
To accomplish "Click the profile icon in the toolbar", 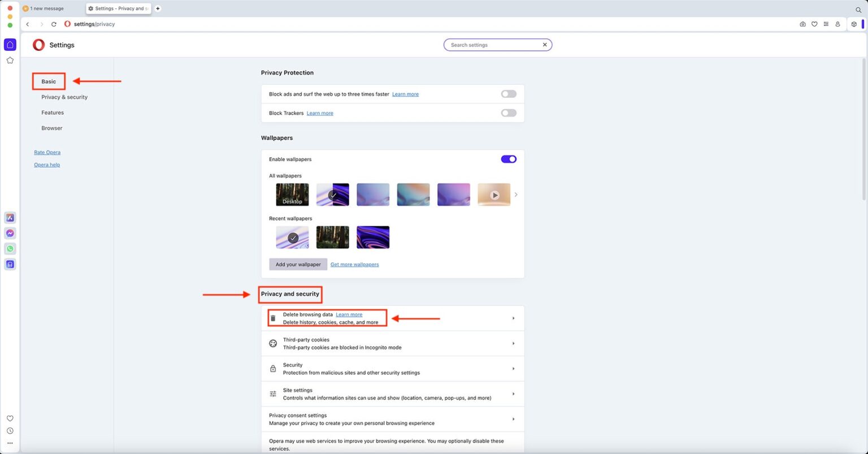I will [x=837, y=24].
